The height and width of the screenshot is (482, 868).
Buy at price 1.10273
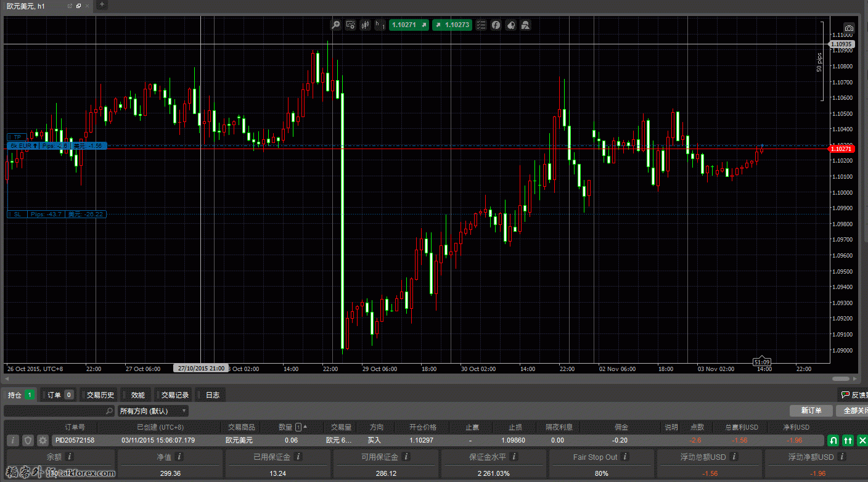tap(452, 25)
